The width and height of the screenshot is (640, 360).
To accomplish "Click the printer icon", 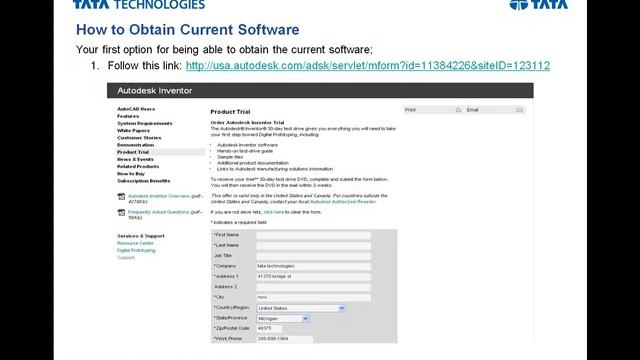I will tap(458, 110).
